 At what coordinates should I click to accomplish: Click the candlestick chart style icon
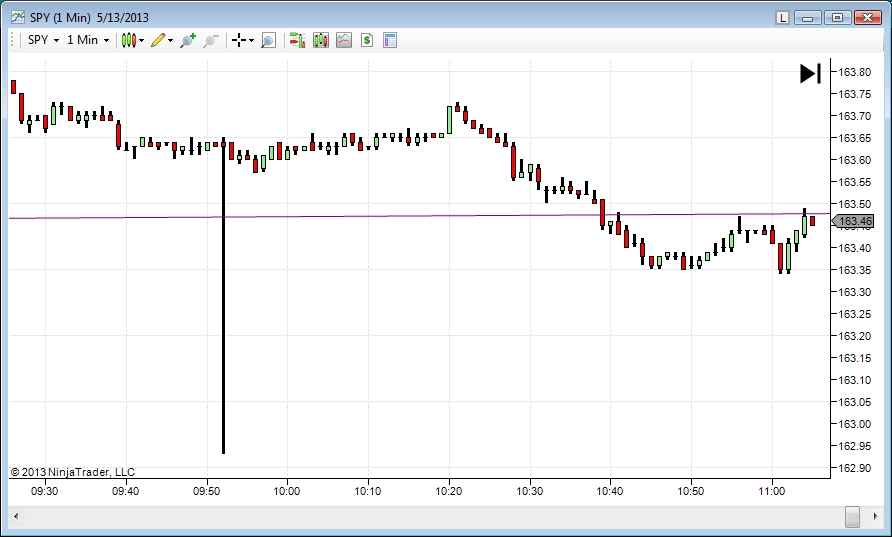[129, 40]
